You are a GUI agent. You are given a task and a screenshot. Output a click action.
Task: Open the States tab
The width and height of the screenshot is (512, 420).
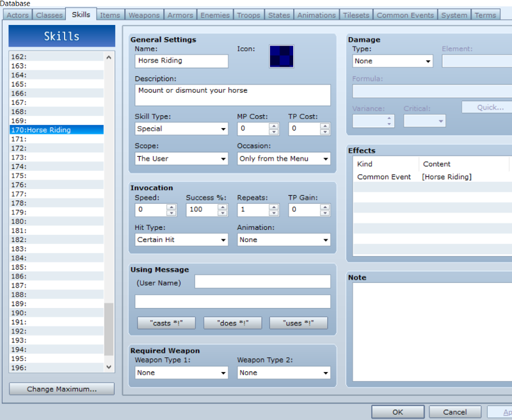279,15
